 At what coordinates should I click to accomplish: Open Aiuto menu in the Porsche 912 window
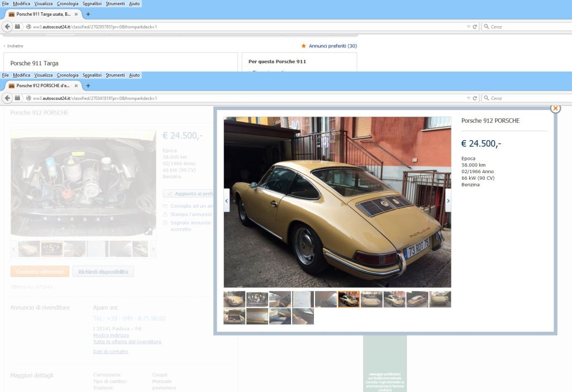134,75
